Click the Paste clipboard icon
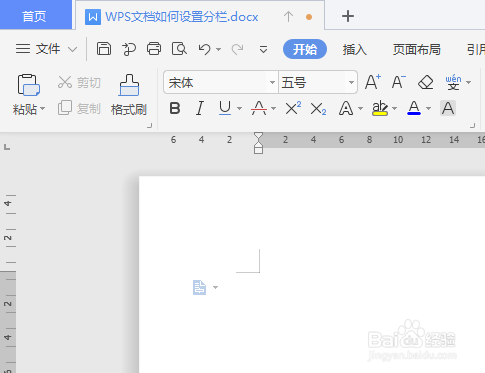 pos(28,85)
